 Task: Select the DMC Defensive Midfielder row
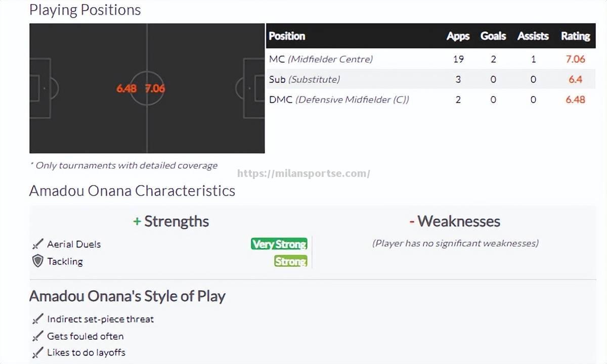tap(430, 100)
